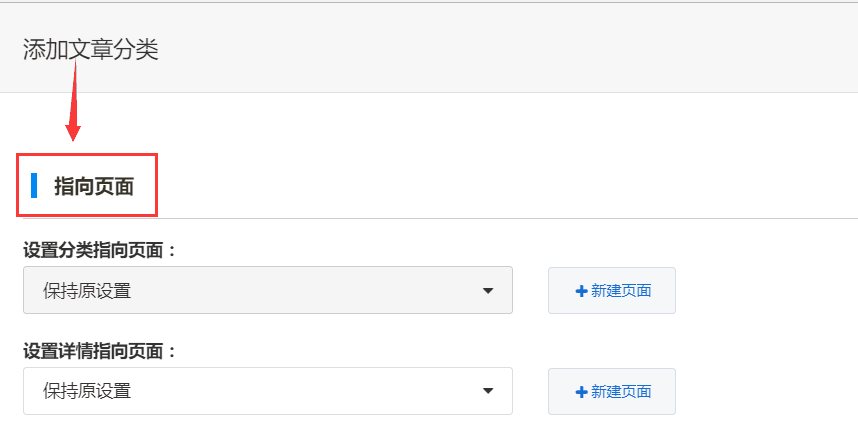Click the blue bar beside 指向页面 heading
Image resolution: width=858 pixels, height=439 pixels.
34,185
